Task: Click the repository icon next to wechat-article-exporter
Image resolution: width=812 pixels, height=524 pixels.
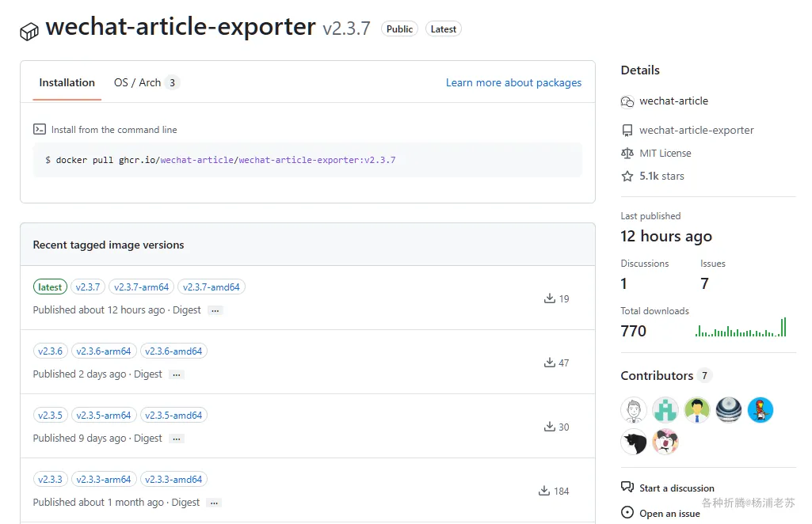Action: coord(627,131)
